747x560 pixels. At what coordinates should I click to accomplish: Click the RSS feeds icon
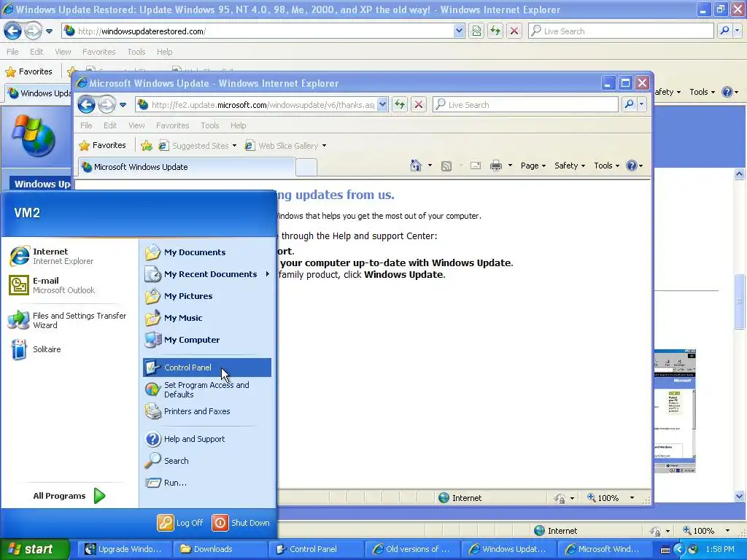(x=446, y=166)
